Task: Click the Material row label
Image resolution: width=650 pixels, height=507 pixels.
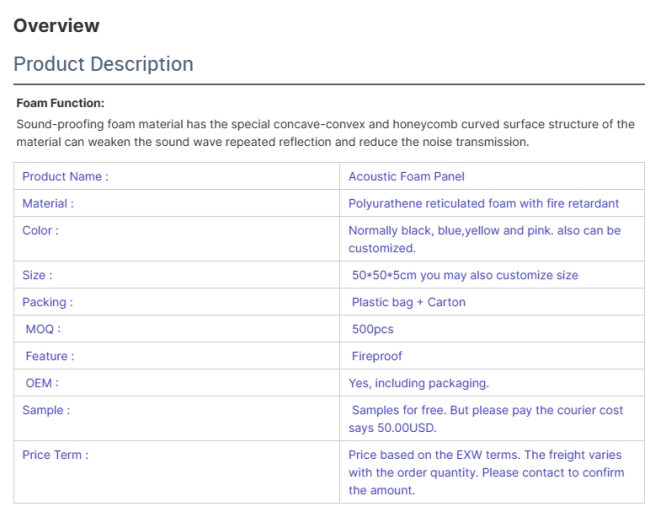Action: tap(48, 203)
